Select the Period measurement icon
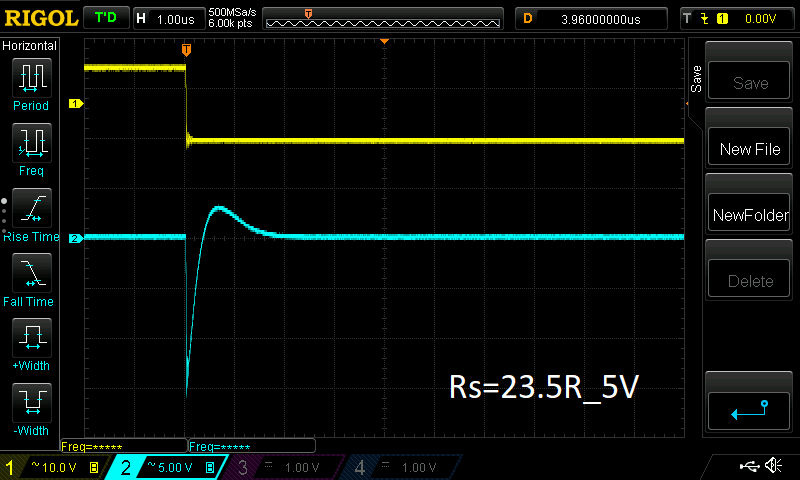 click(32, 78)
